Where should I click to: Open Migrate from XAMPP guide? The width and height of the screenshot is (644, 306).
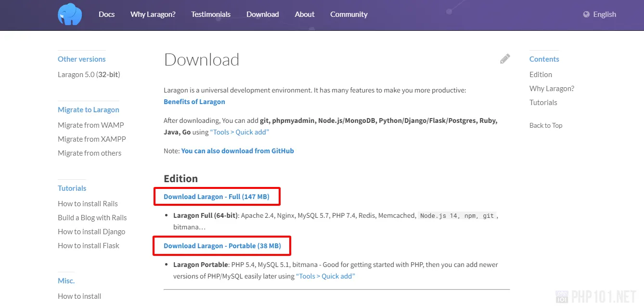click(91, 139)
